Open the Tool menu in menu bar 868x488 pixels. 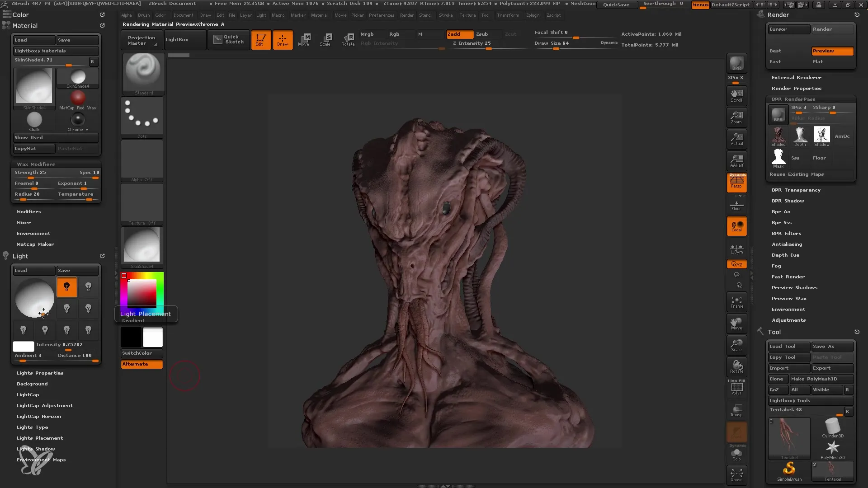coord(485,15)
